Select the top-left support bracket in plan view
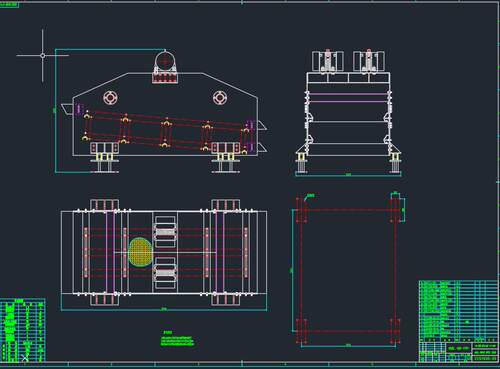The image size is (500, 369). [x=104, y=205]
